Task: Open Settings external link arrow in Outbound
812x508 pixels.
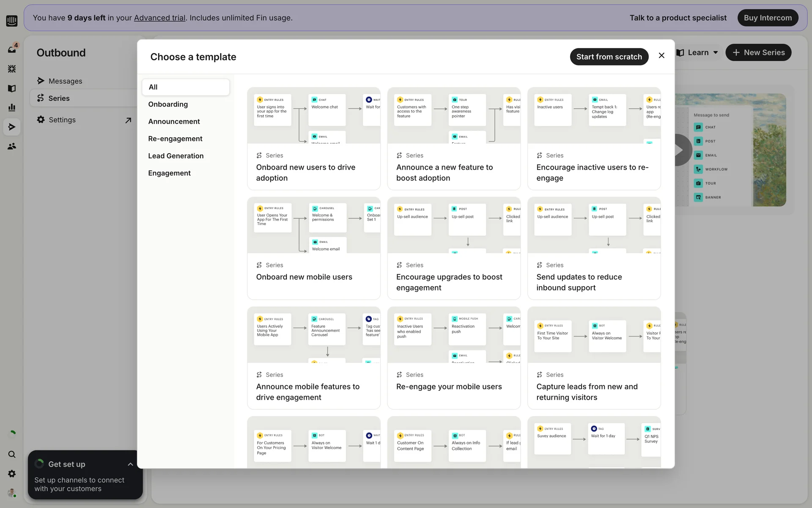Action: pos(128,120)
